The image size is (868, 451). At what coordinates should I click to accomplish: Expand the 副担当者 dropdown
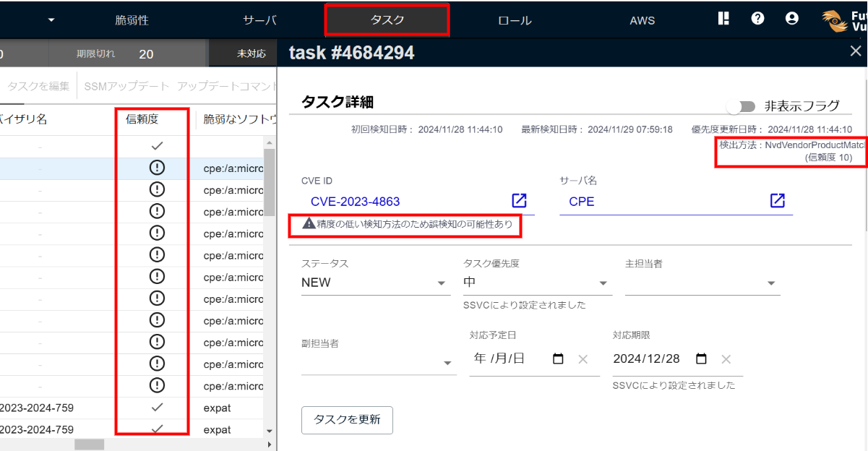pos(447,364)
